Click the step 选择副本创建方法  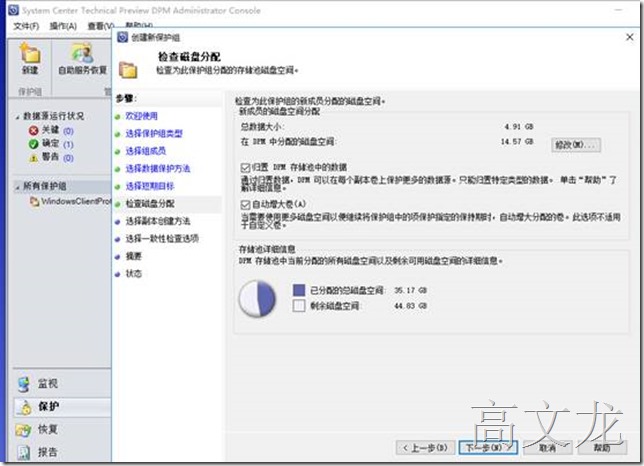click(x=158, y=221)
